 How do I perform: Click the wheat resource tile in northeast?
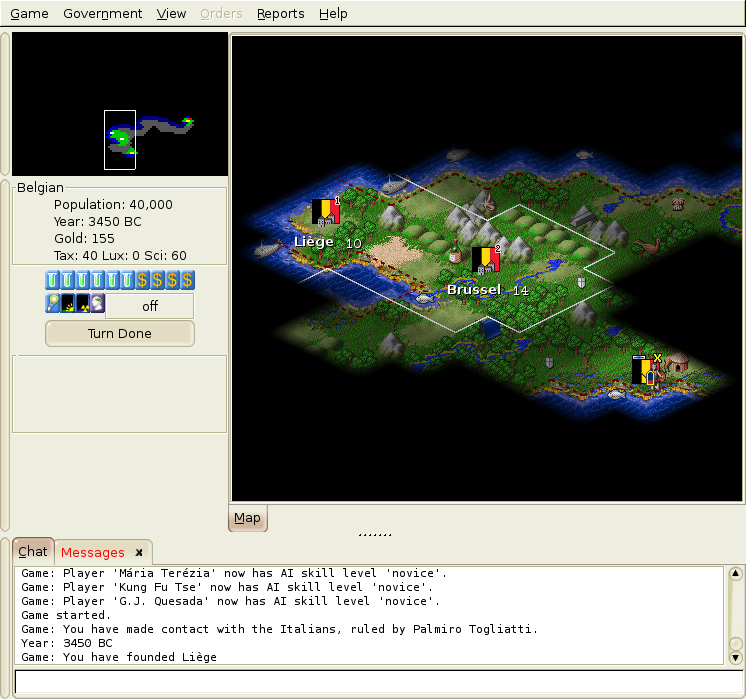(x=677, y=204)
